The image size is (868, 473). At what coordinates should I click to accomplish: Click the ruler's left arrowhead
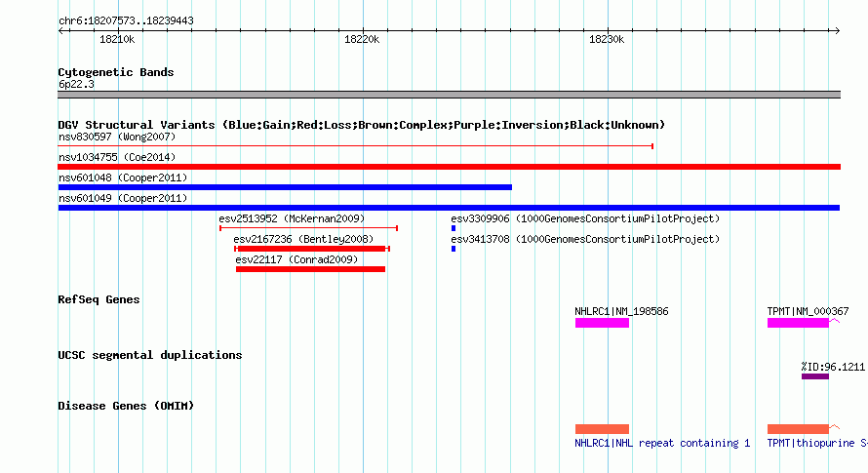tap(61, 31)
